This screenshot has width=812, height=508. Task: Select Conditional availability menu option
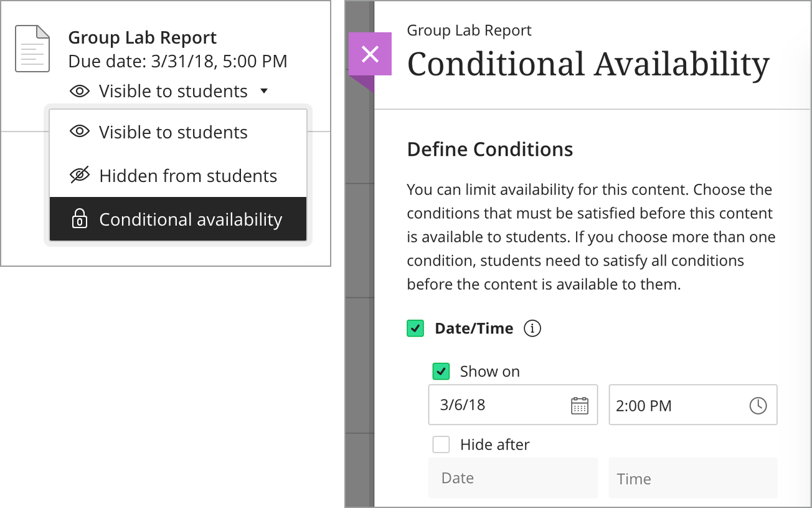tap(178, 219)
